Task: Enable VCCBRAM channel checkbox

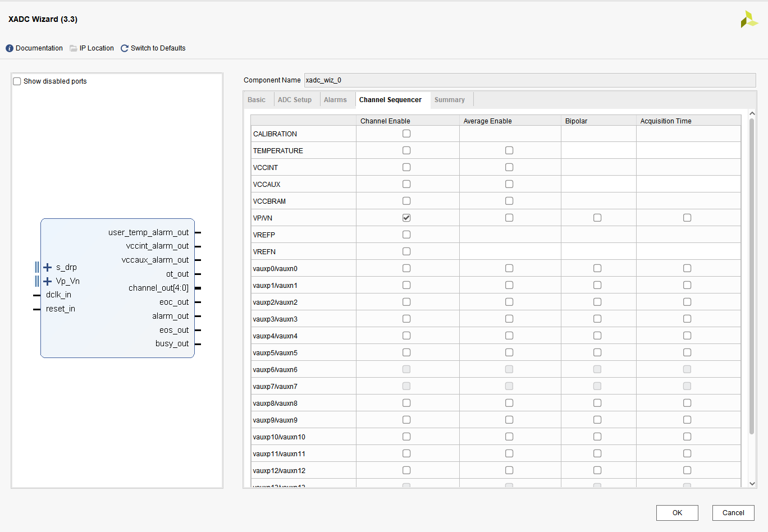Action: point(406,201)
